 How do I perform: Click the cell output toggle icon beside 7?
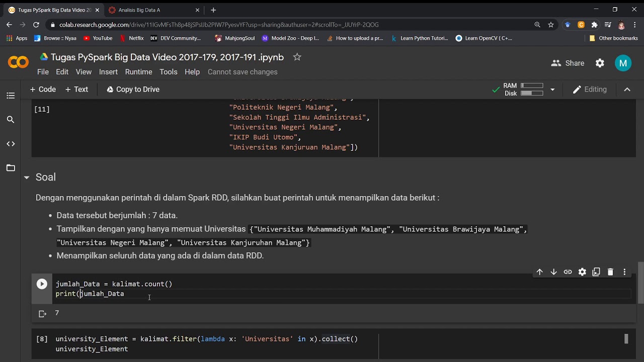(43, 314)
